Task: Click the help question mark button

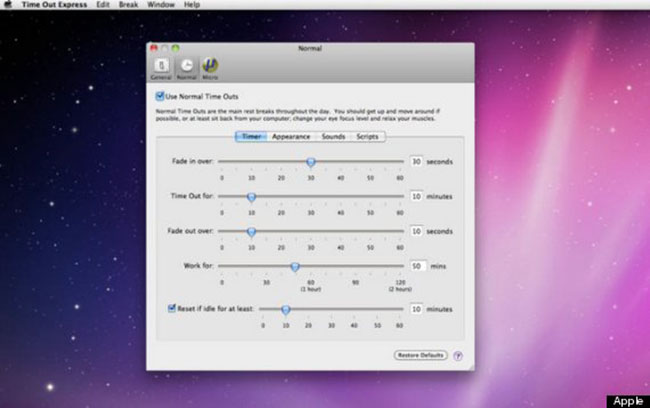Action: click(x=458, y=356)
